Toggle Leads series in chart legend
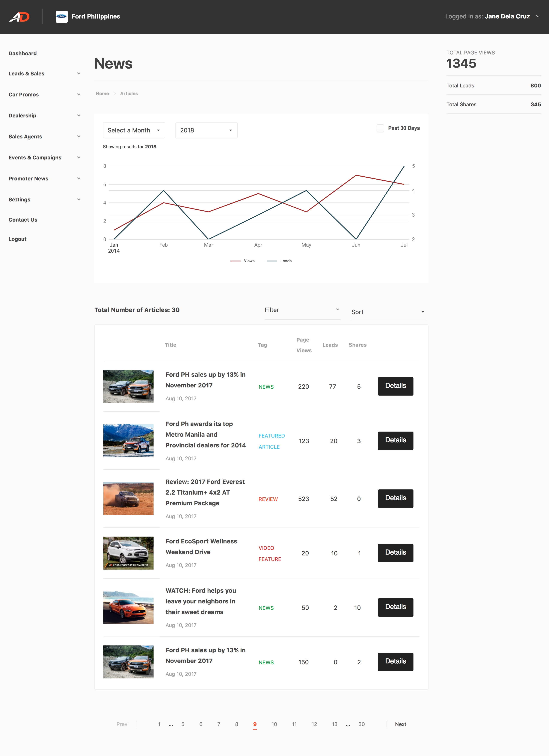The width and height of the screenshot is (549, 756). [279, 261]
